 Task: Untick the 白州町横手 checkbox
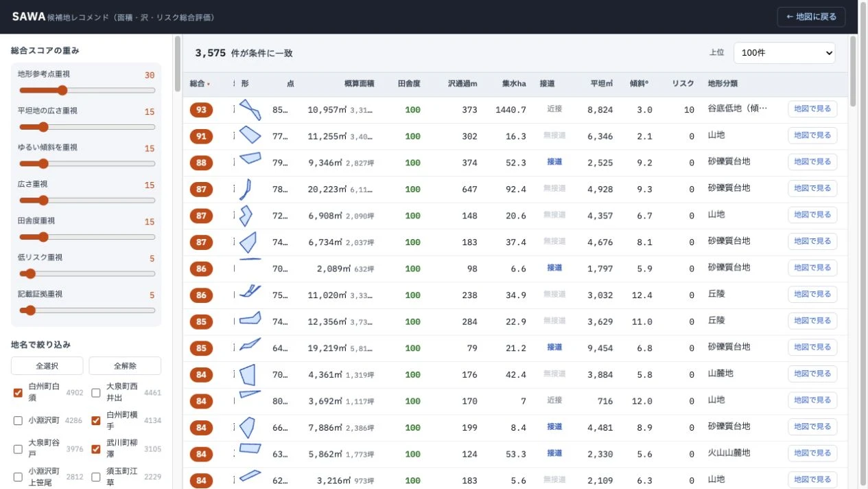pos(96,420)
